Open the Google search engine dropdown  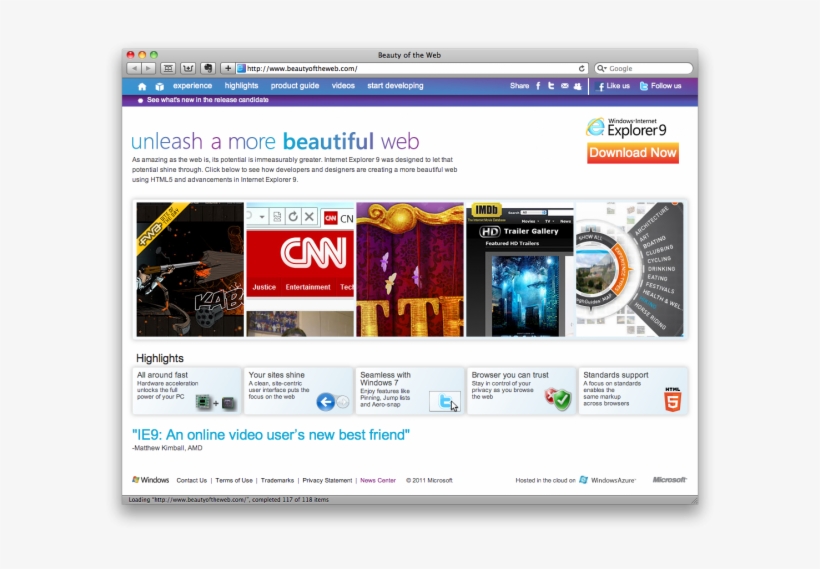(601, 69)
